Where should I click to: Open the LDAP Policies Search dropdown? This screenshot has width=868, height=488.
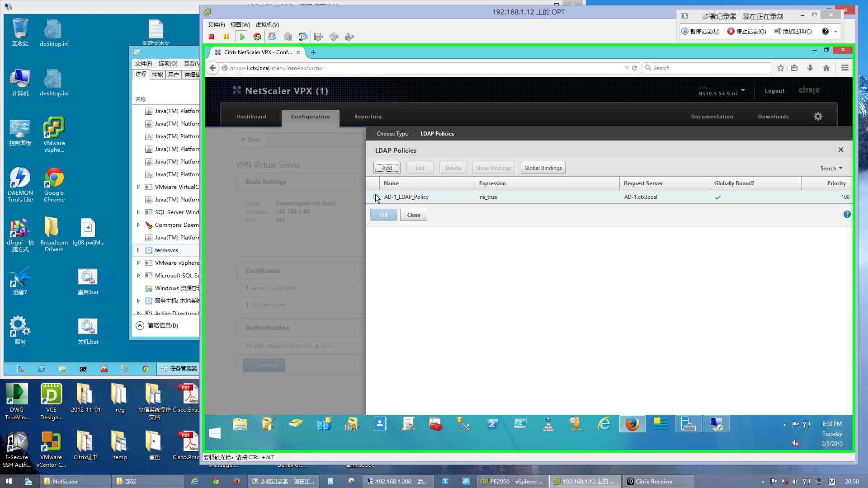(x=831, y=169)
